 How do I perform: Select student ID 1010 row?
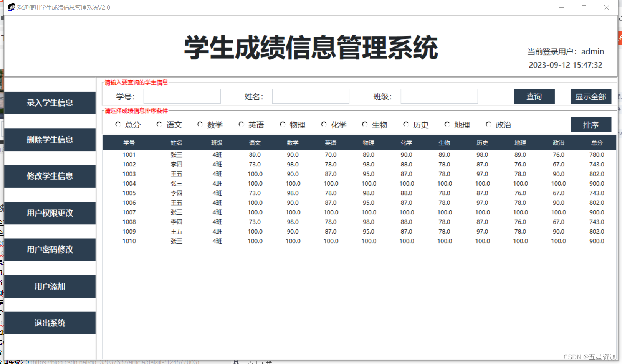(359, 241)
